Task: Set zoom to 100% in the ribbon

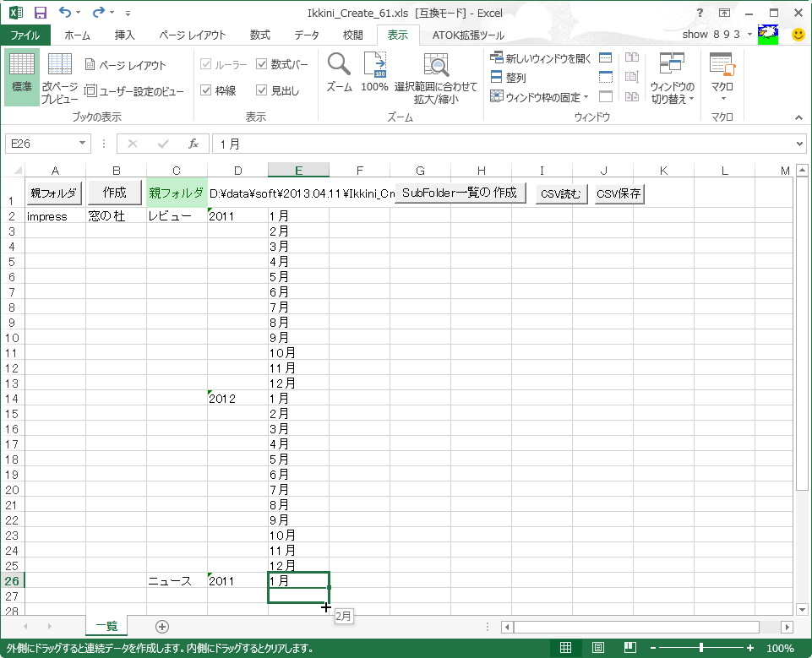Action: click(374, 73)
